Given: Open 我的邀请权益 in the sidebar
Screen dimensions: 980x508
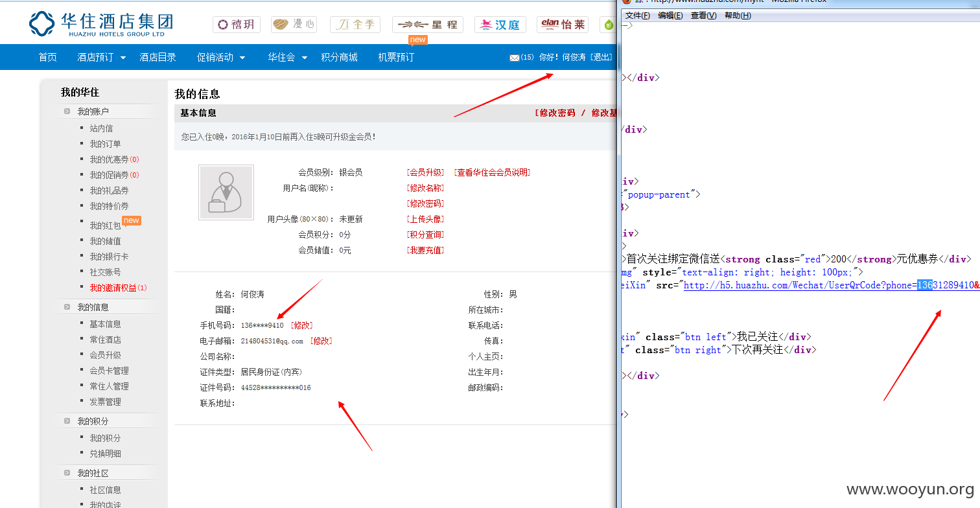Looking at the screenshot, I should (x=118, y=288).
